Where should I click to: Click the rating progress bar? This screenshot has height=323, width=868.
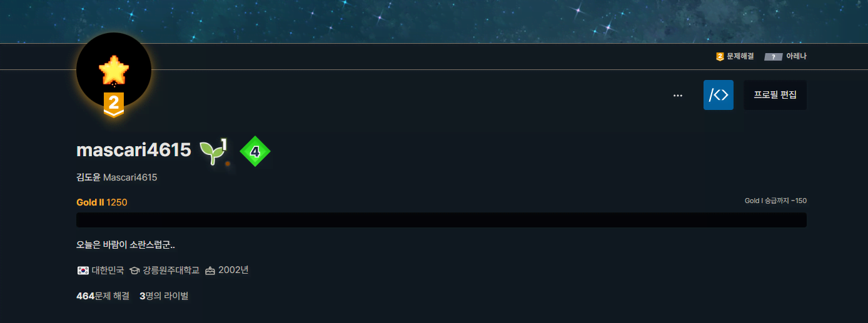point(442,220)
